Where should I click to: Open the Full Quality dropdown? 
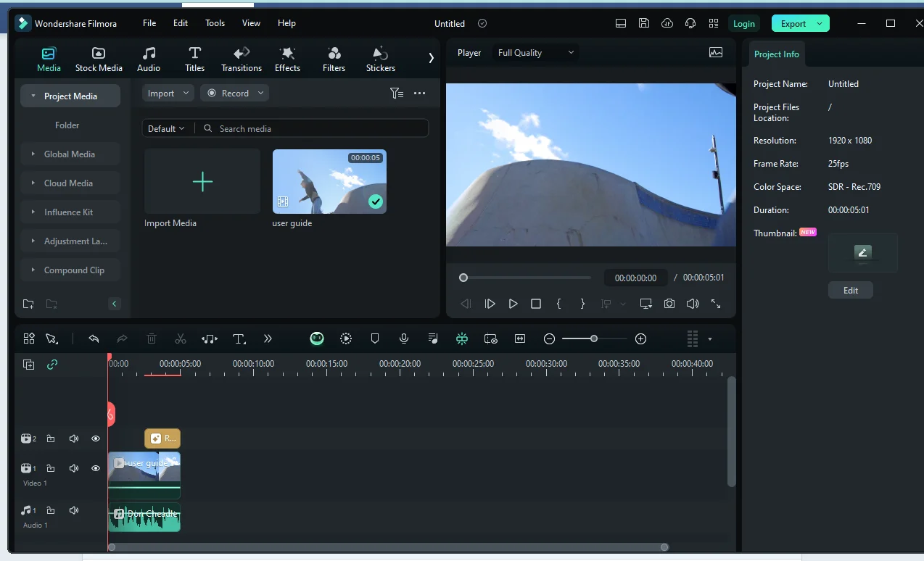coord(535,53)
